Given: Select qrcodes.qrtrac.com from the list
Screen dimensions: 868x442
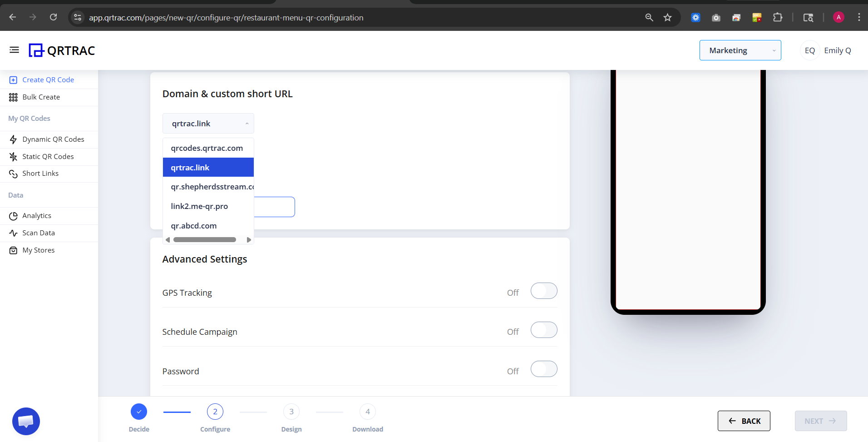Looking at the screenshot, I should point(207,148).
